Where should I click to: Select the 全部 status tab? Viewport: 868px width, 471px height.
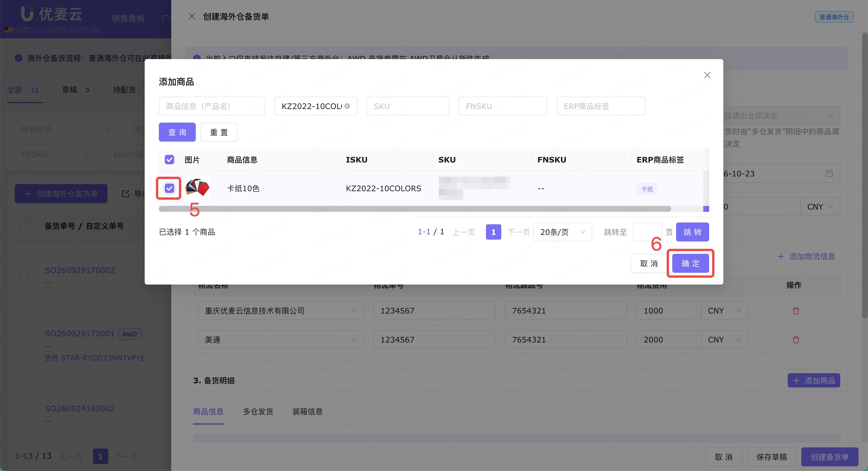pos(25,90)
